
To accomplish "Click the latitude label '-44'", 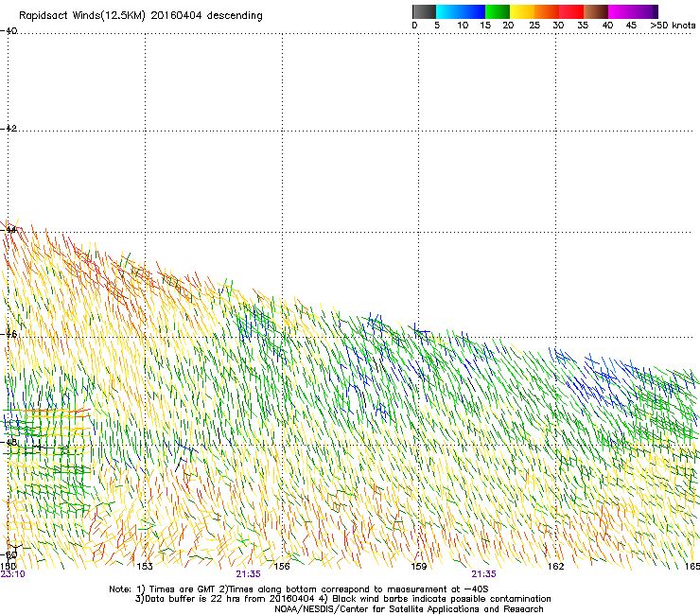I will [9, 230].
